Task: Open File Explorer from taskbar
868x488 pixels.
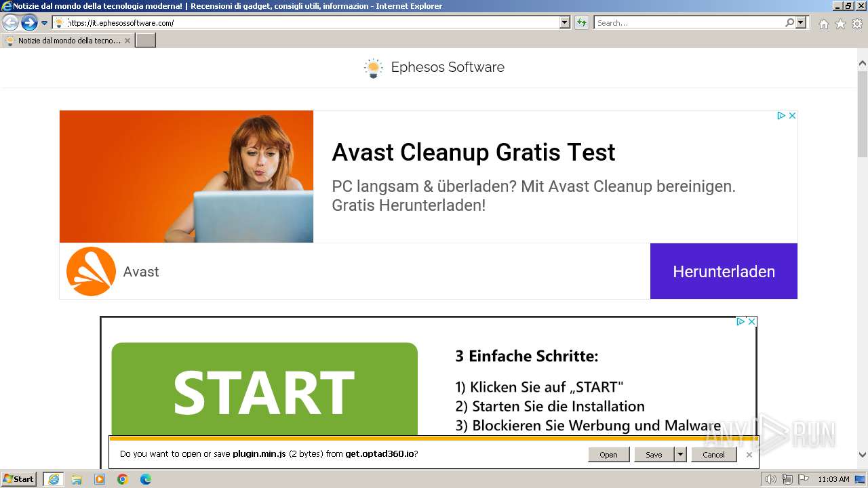Action: point(77,479)
